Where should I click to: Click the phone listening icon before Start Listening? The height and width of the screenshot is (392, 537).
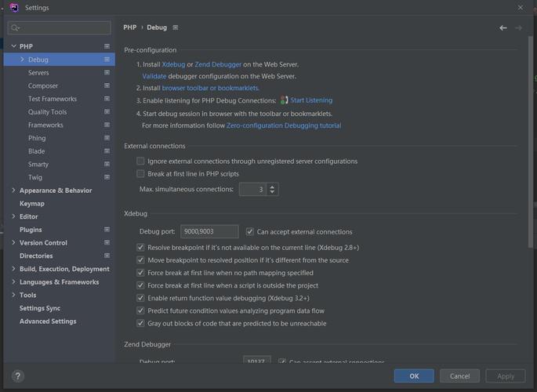pyautogui.click(x=284, y=100)
